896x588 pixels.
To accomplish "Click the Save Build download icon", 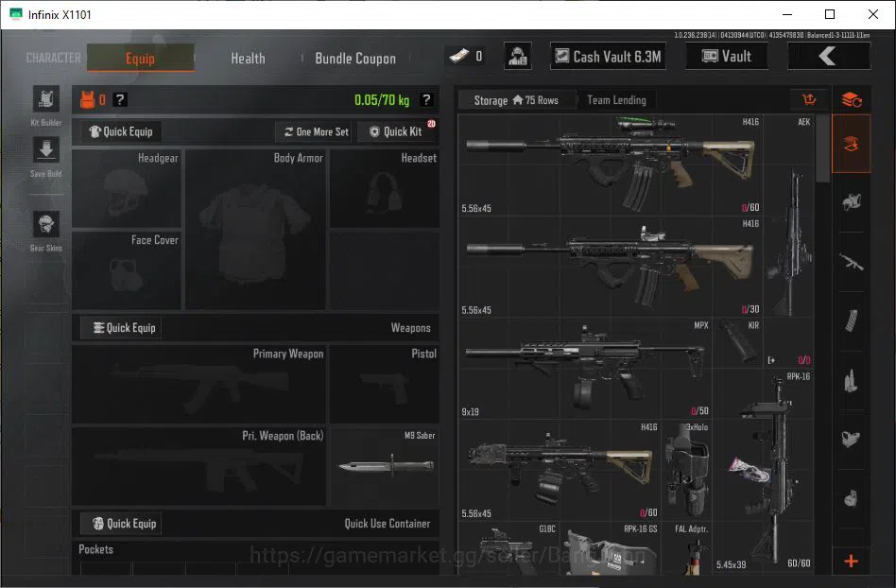I will (x=45, y=151).
